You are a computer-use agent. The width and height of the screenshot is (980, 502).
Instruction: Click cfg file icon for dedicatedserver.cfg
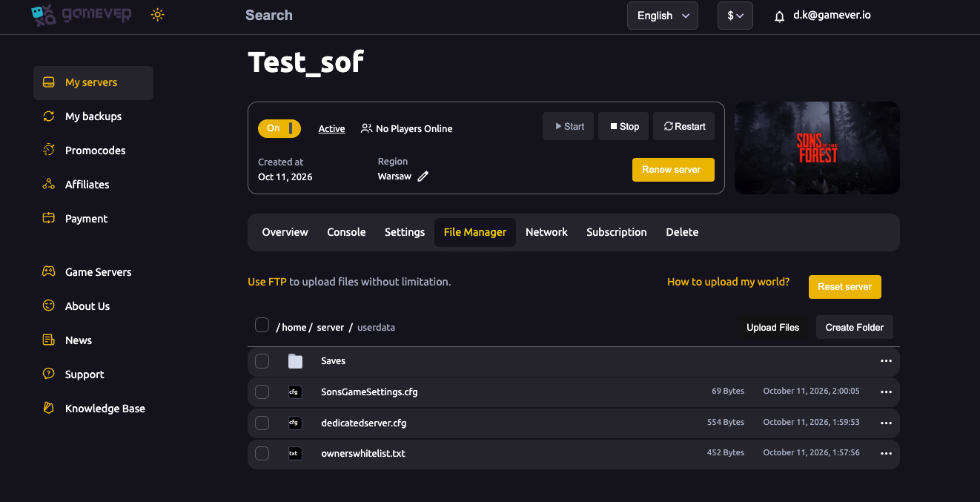[x=295, y=423]
